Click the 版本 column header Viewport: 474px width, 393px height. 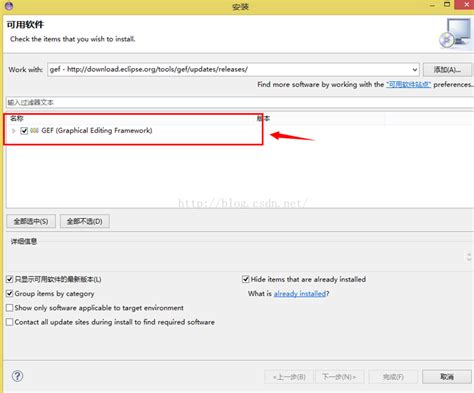point(263,118)
